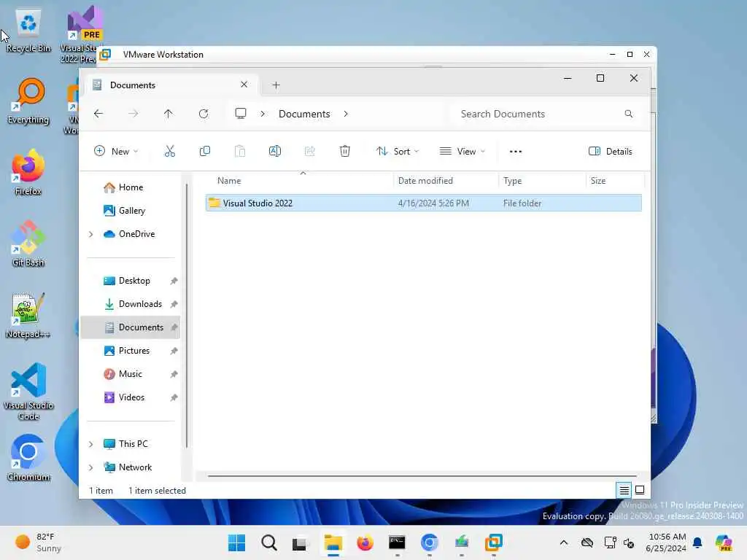Click the Cut scissors icon

coord(169,152)
